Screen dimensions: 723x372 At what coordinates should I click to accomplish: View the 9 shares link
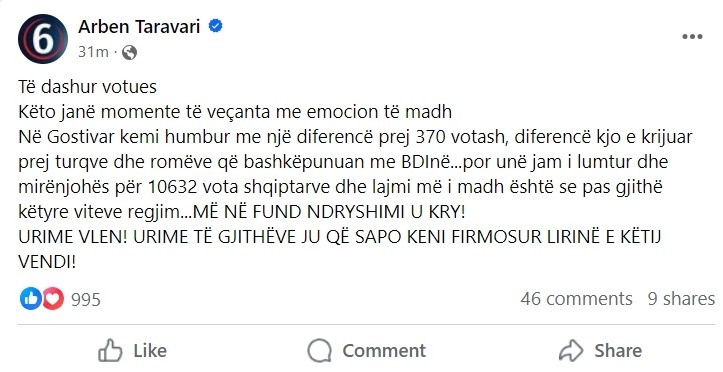(681, 299)
